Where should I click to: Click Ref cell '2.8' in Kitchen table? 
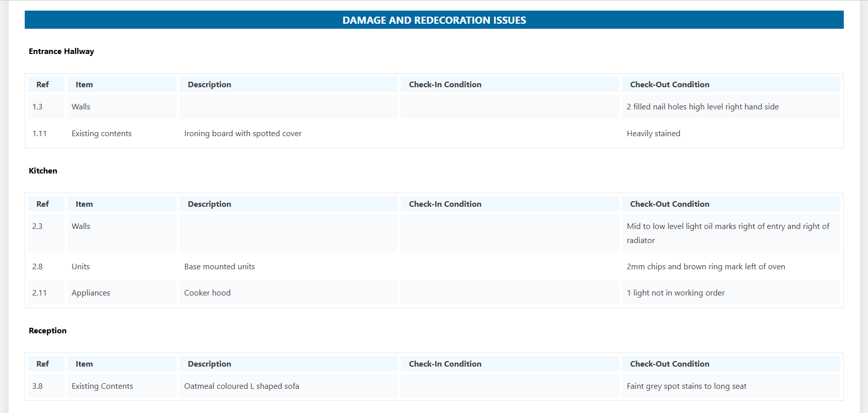click(x=46, y=267)
